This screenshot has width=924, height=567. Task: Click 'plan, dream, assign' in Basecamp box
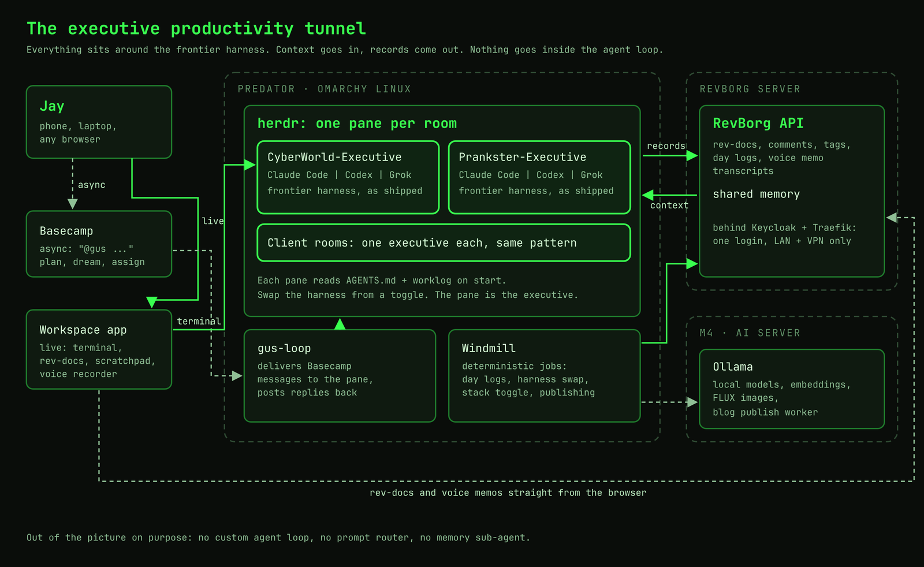coord(92,262)
